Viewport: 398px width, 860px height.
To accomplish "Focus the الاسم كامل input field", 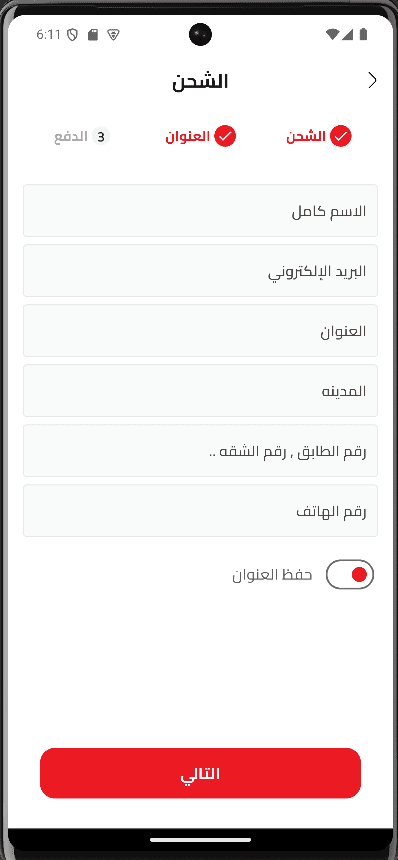I will pyautogui.click(x=200, y=211).
